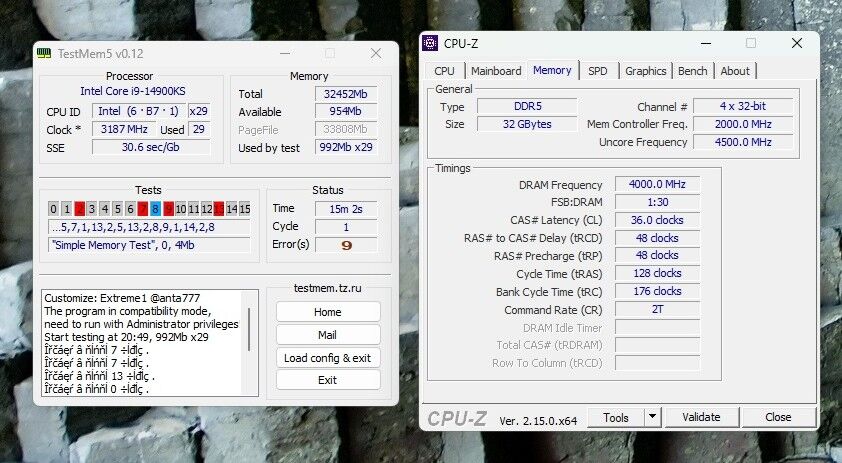Open the SPD tab

pyautogui.click(x=597, y=71)
